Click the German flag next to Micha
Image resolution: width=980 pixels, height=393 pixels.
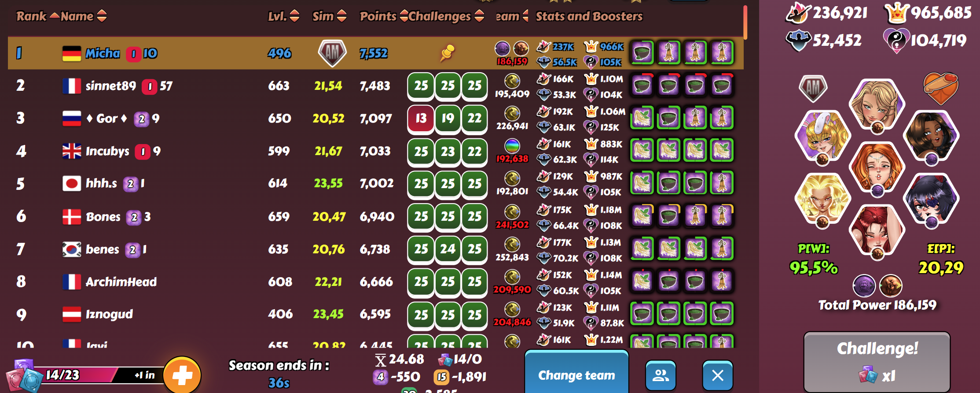pos(72,54)
